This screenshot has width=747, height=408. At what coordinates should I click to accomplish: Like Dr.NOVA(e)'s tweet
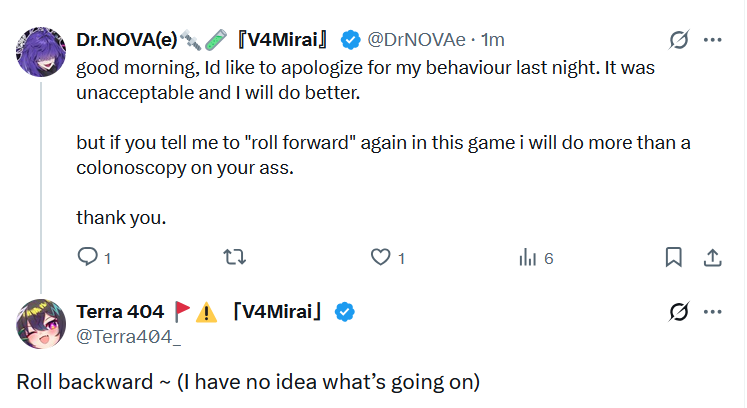pos(380,257)
